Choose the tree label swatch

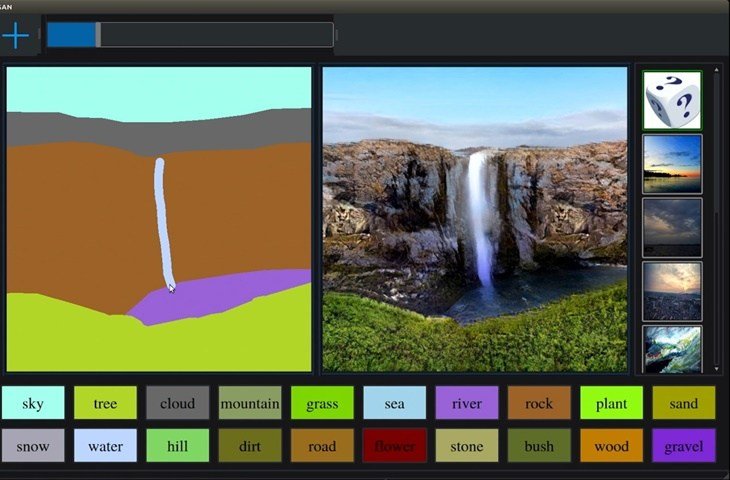tap(105, 403)
